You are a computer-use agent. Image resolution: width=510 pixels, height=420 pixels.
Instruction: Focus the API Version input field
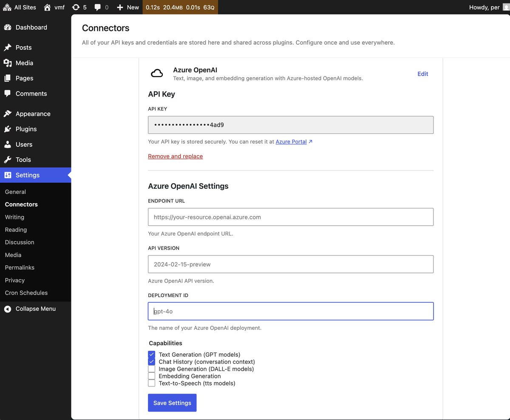click(x=291, y=264)
